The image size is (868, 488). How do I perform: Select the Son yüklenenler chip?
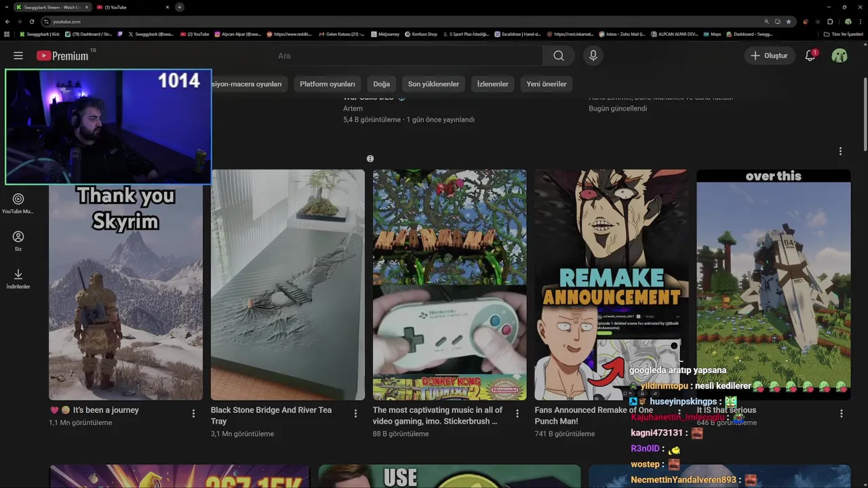pos(433,84)
